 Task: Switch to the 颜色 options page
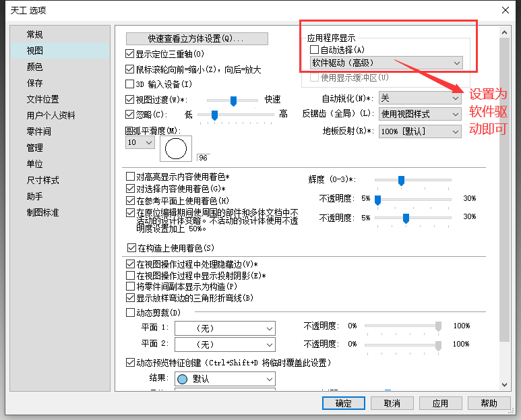(x=35, y=67)
